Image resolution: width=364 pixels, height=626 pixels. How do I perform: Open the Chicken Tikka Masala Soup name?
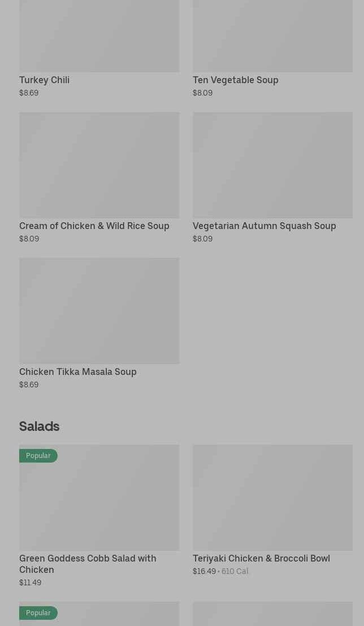pyautogui.click(x=77, y=372)
